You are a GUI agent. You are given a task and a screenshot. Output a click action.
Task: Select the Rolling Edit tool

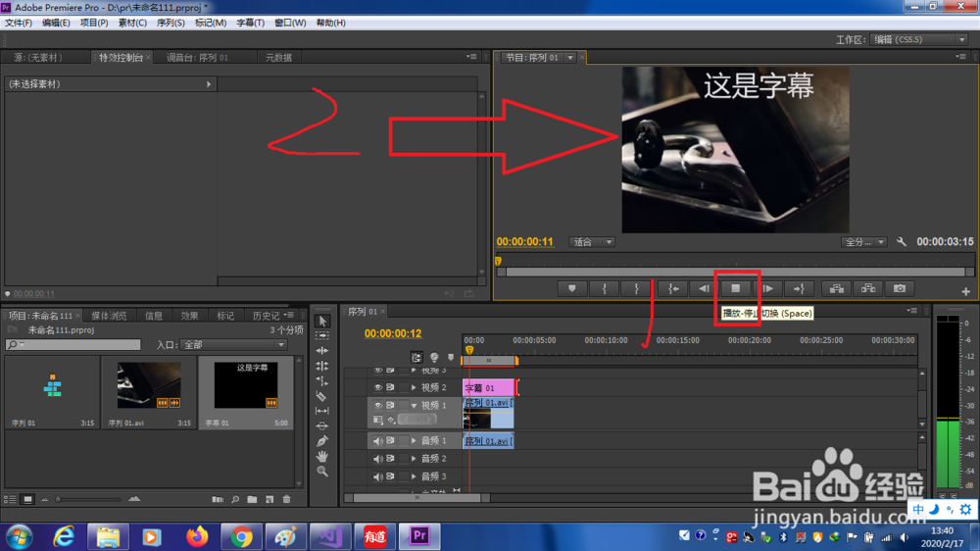pos(322,366)
